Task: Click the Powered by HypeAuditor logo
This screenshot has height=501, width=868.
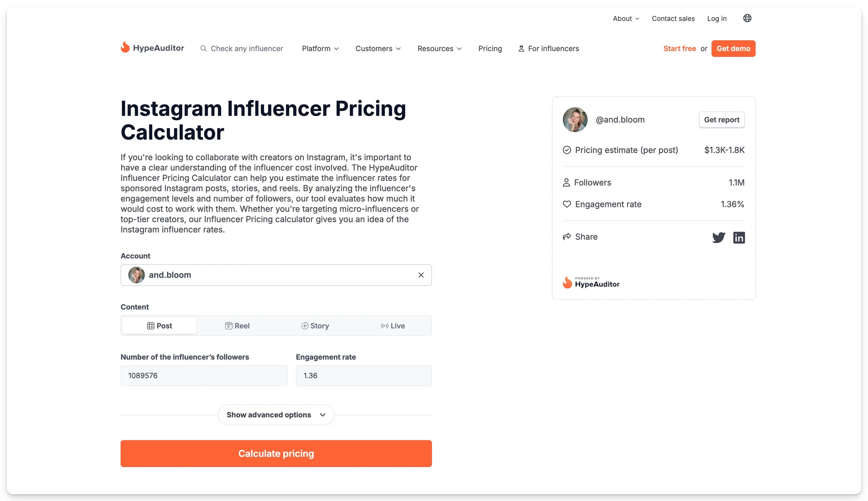Action: (591, 282)
